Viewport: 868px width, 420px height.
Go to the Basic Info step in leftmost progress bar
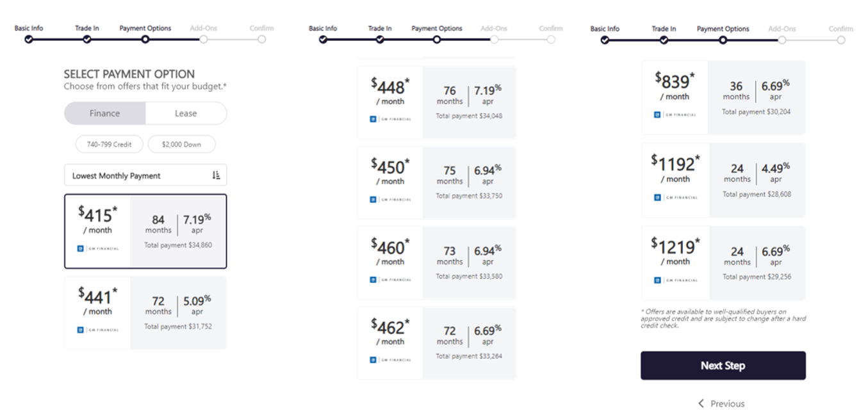29,39
